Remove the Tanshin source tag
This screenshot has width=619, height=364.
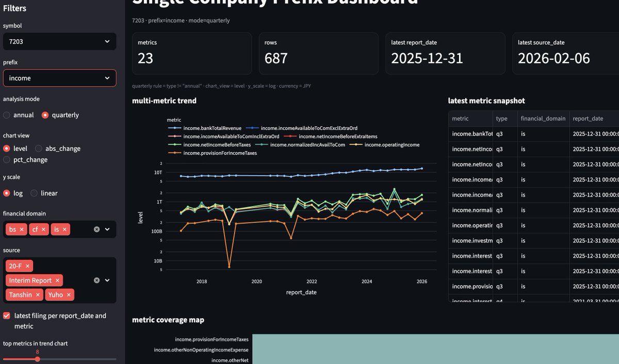click(38, 295)
